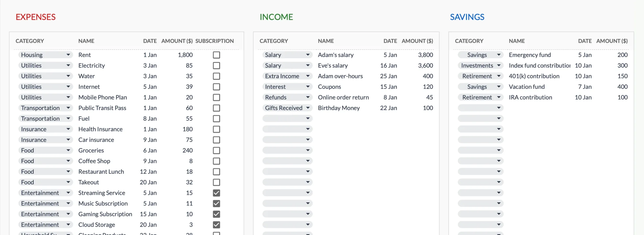
Task: Uncheck the Gaming Subscription checkbox
Action: (x=216, y=214)
